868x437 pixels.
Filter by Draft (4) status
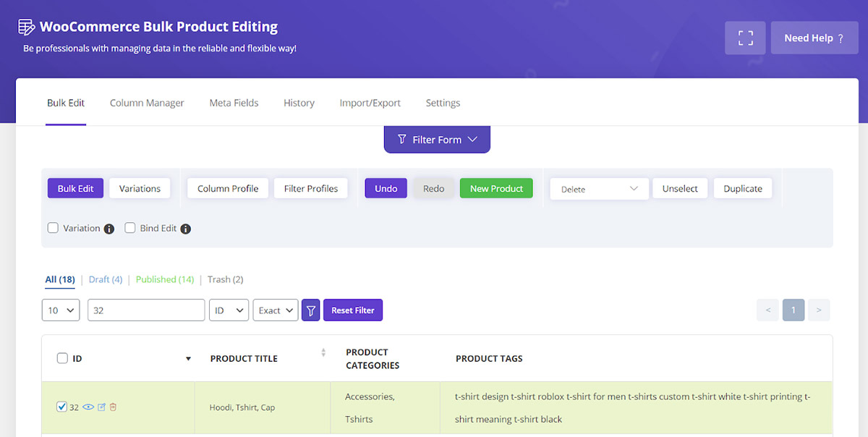click(106, 279)
